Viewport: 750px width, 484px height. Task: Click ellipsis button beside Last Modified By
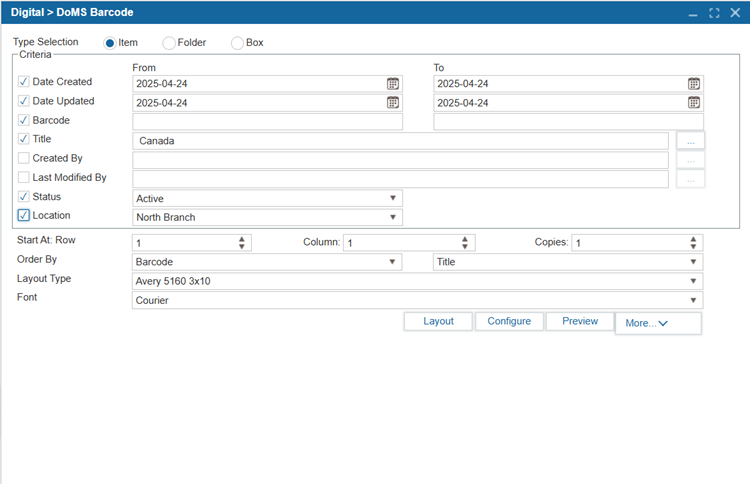click(x=690, y=179)
